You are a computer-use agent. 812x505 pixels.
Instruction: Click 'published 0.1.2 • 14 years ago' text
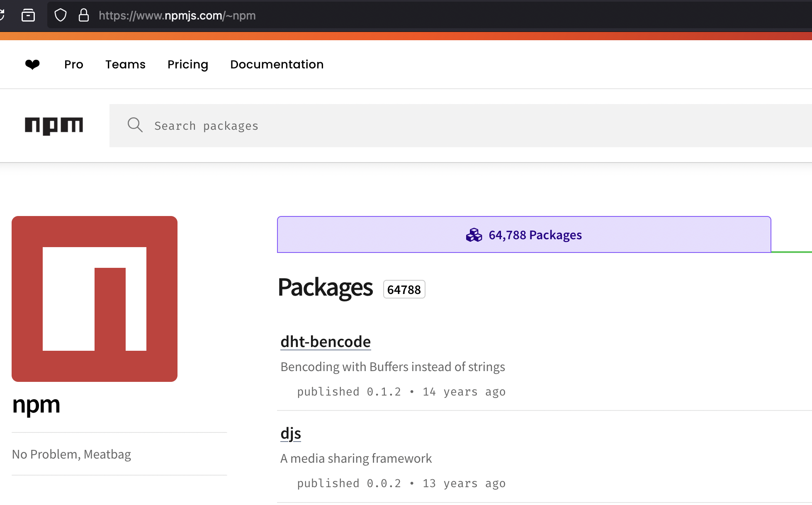[x=401, y=392]
